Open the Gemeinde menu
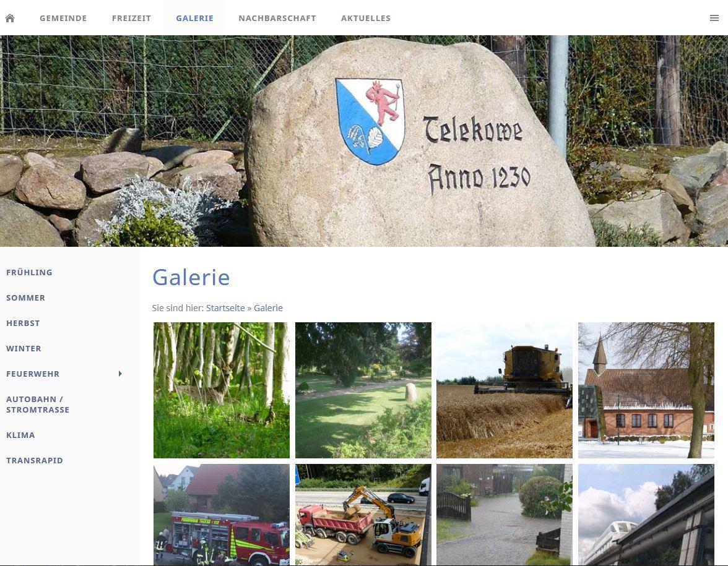Viewport: 728px width, 566px height. tap(63, 18)
